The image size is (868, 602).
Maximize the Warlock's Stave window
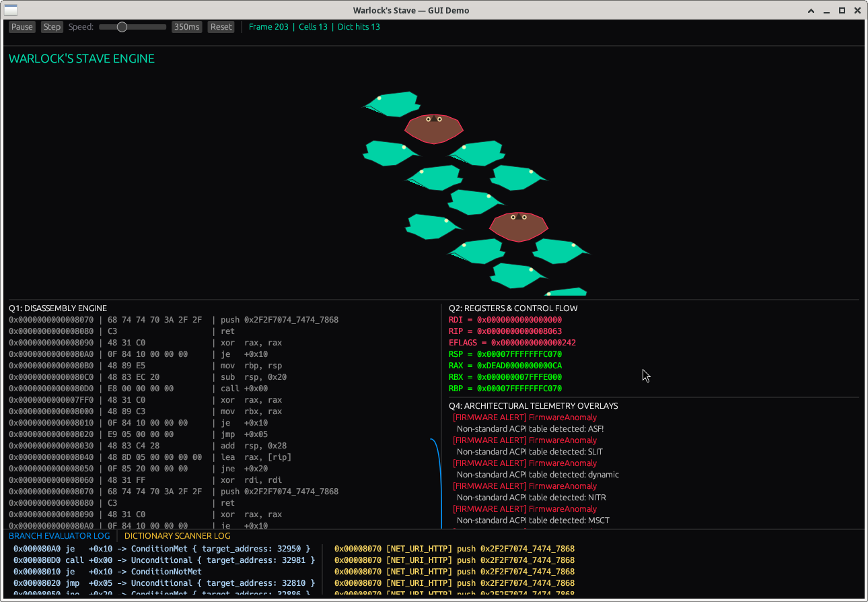(842, 10)
